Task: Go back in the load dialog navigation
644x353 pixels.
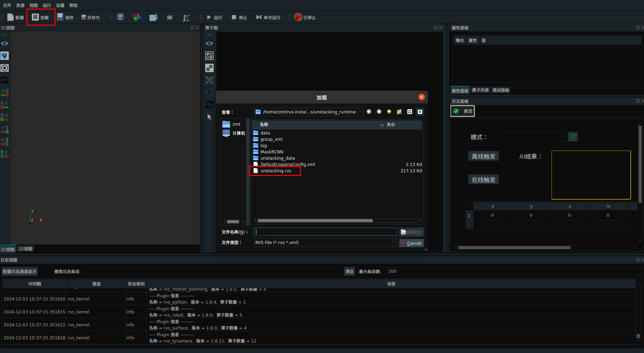Action: pos(369,112)
